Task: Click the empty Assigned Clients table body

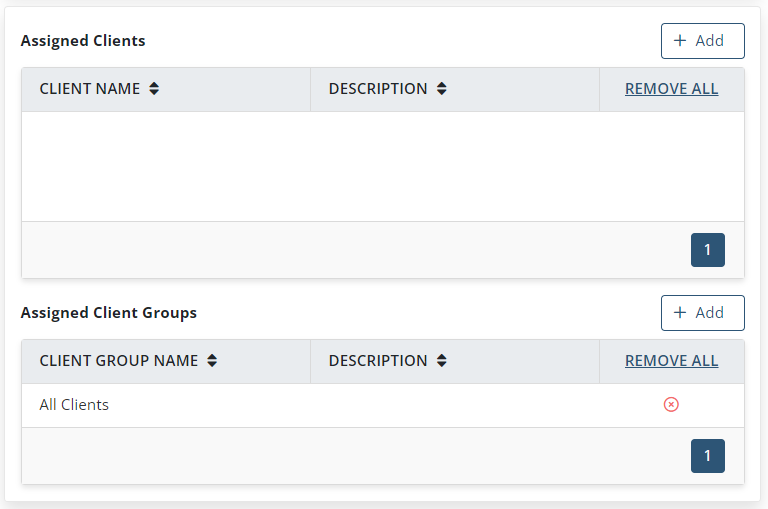Action: click(383, 167)
